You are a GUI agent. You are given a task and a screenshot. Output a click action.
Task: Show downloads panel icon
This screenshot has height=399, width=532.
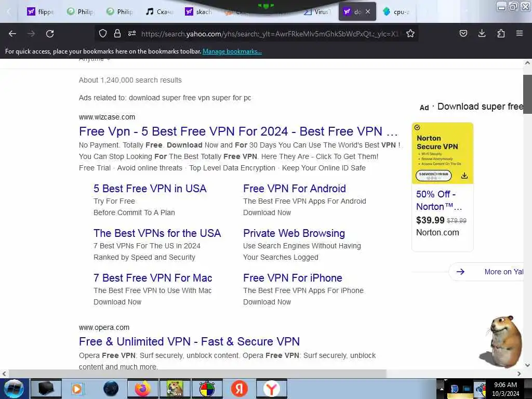(x=482, y=33)
